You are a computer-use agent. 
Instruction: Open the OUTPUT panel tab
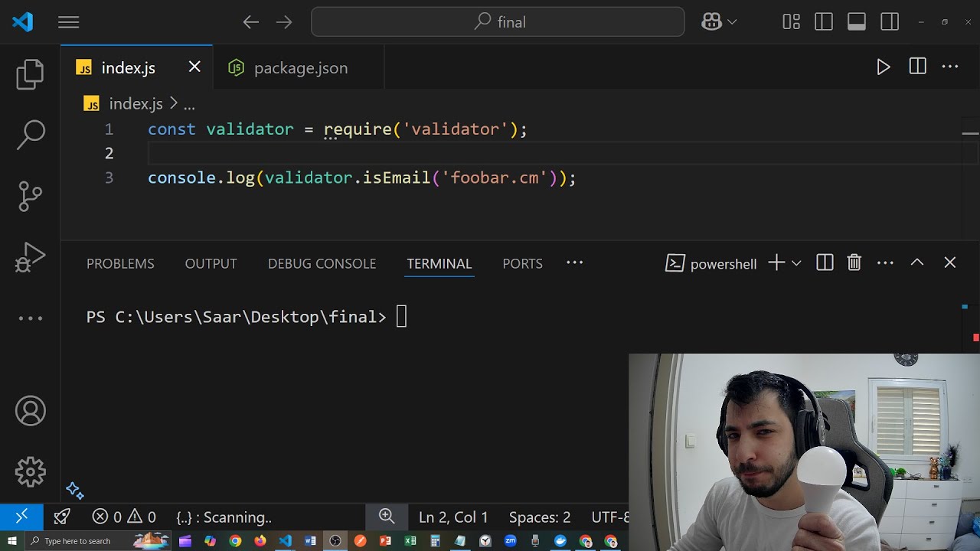[211, 263]
